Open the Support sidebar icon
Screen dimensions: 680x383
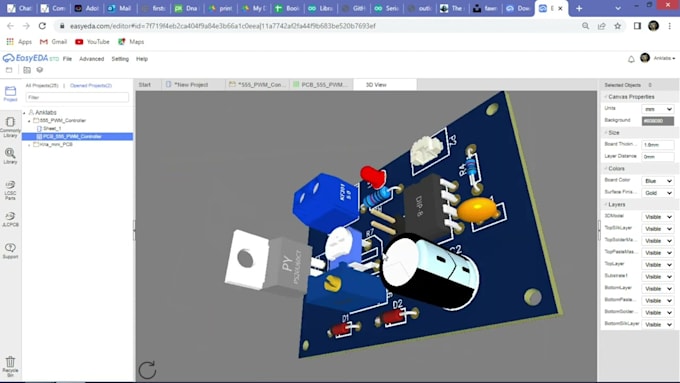tap(10, 251)
